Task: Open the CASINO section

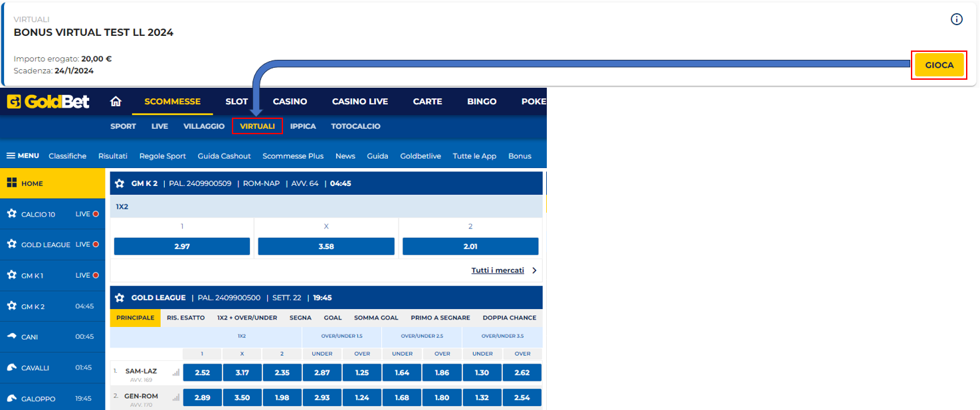Action: point(290,102)
